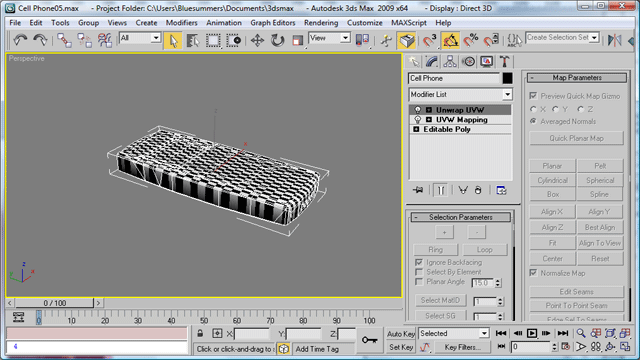Open the Rendering menu
640x360 pixels.
[321, 23]
